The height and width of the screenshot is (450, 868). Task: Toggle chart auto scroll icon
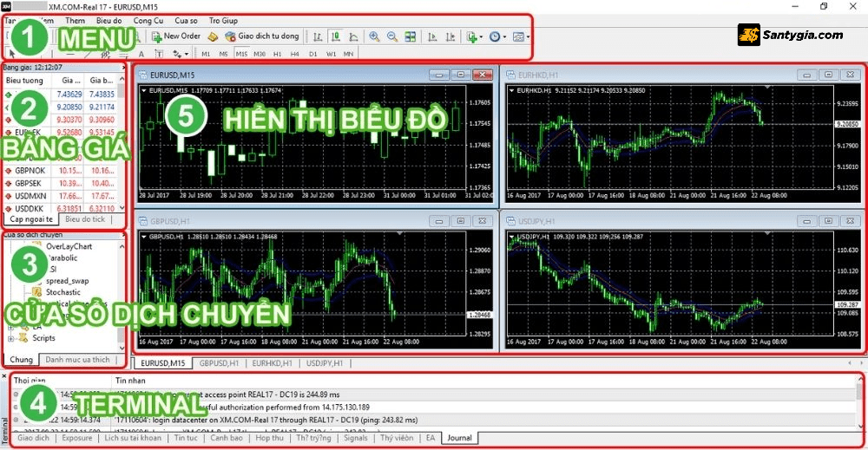point(432,37)
